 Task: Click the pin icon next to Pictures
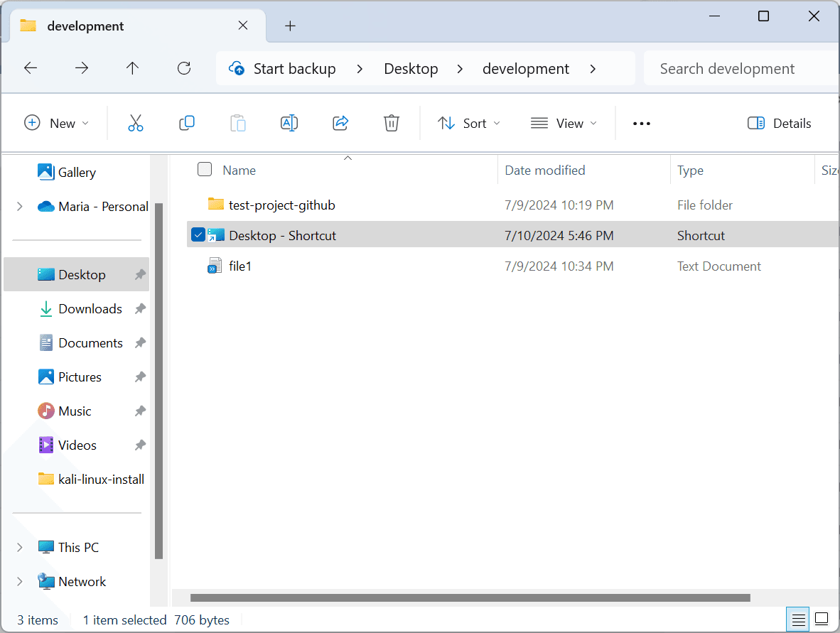pos(141,377)
